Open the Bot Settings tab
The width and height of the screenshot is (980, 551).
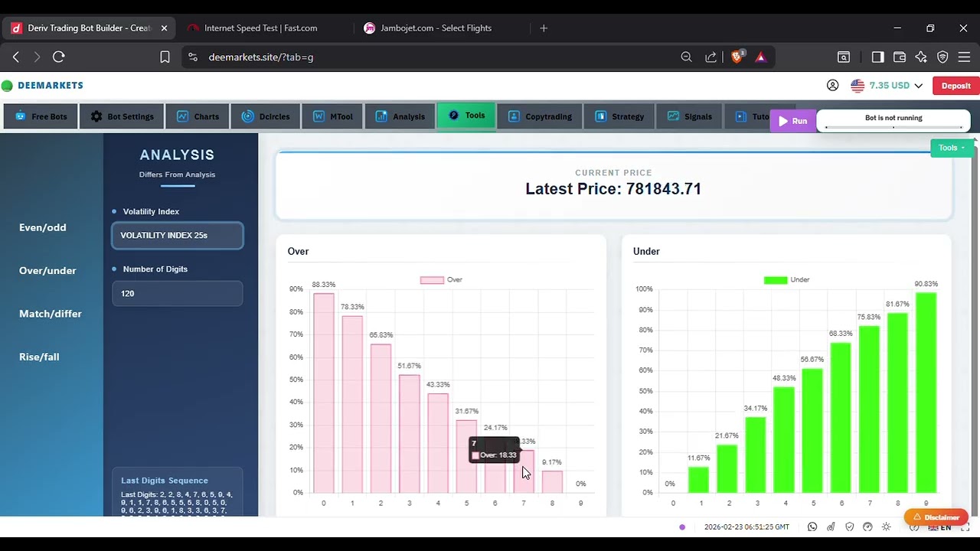122,116
